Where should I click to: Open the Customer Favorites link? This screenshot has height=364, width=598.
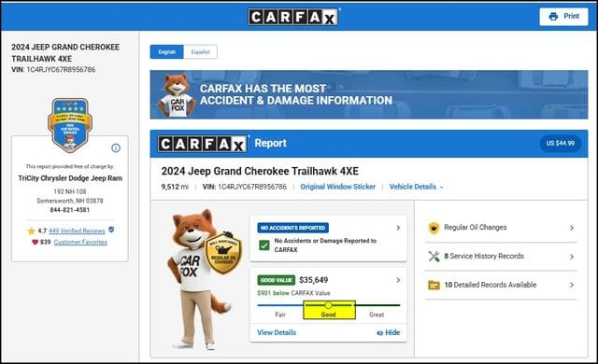[80, 243]
